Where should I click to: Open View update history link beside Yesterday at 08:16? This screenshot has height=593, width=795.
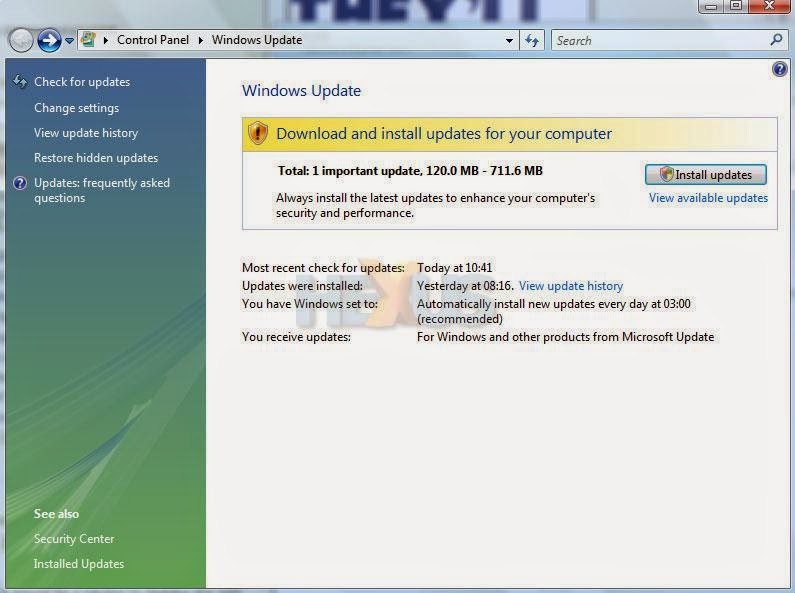coord(571,286)
